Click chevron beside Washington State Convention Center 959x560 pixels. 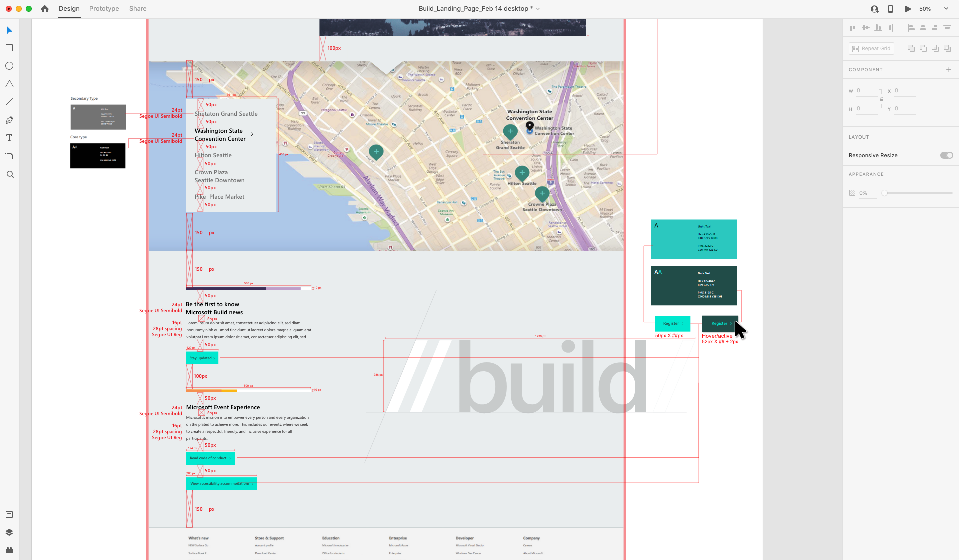click(252, 134)
